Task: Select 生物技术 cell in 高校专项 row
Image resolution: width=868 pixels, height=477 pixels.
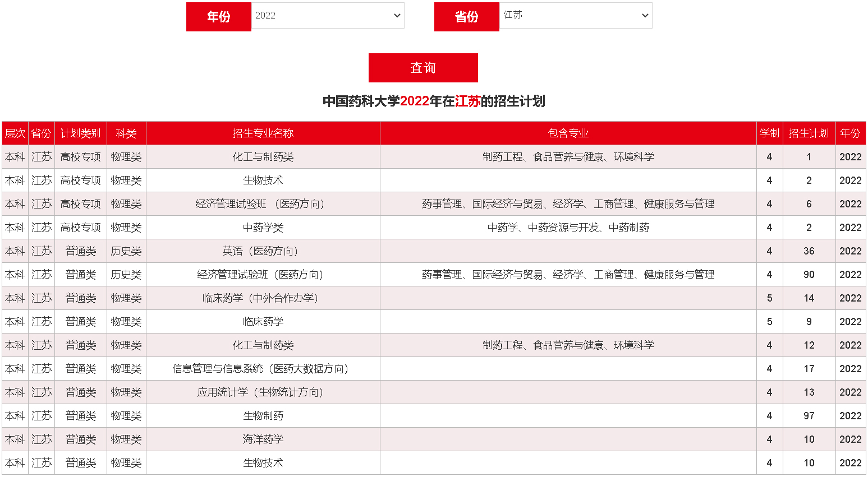Action: (x=263, y=180)
